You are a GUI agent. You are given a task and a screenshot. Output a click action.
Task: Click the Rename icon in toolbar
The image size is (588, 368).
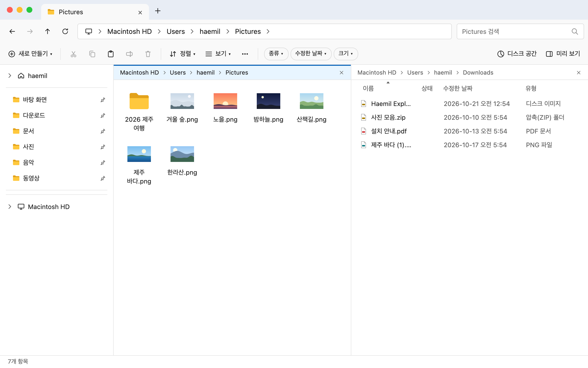click(129, 54)
